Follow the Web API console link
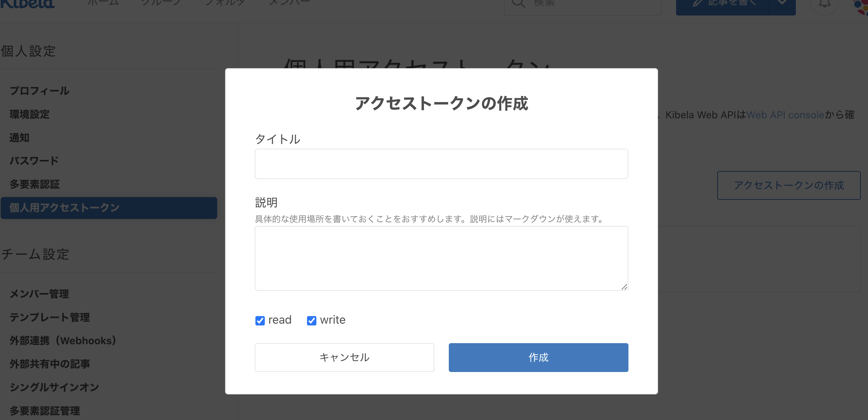Screen dimensions: 868x420 point(785,115)
